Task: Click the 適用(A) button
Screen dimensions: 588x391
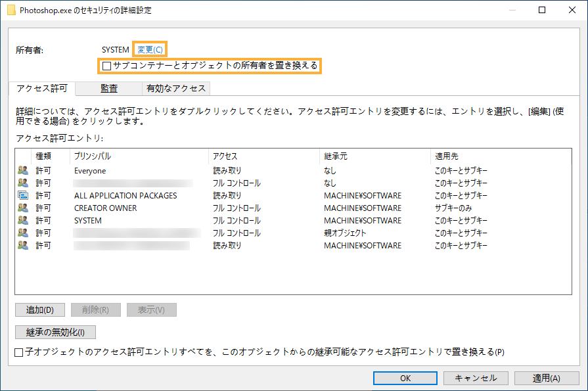Action: tap(547, 379)
